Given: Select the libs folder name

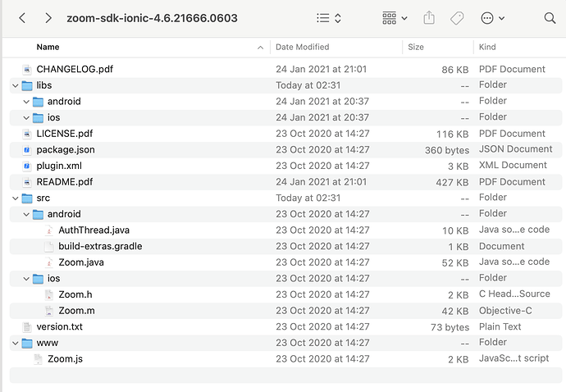Looking at the screenshot, I should [x=44, y=85].
